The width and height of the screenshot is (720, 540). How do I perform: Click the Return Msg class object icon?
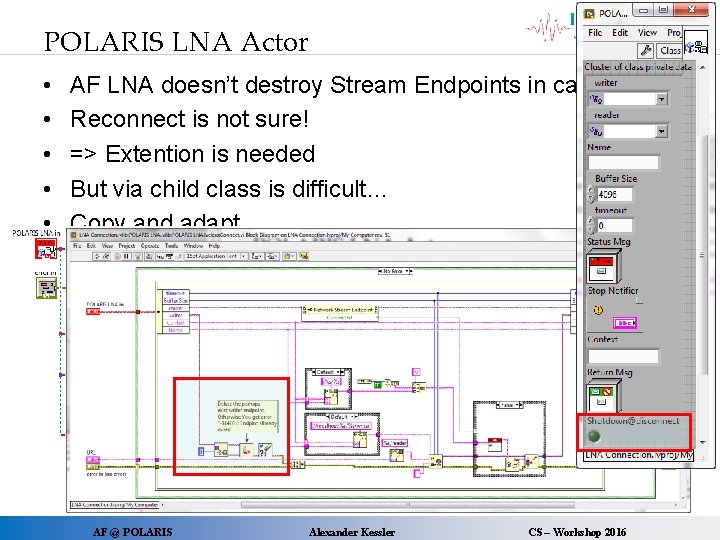(x=604, y=397)
